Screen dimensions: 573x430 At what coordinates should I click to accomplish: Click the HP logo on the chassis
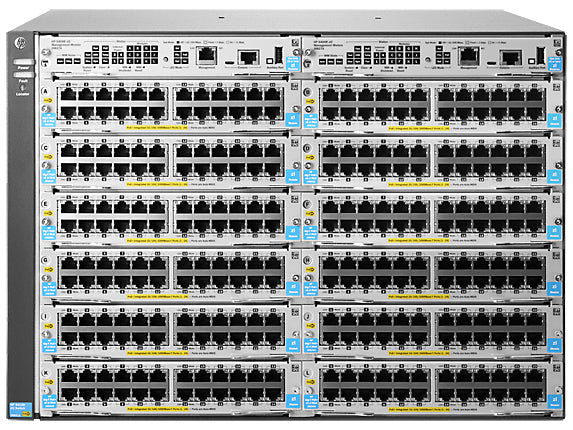20,43
